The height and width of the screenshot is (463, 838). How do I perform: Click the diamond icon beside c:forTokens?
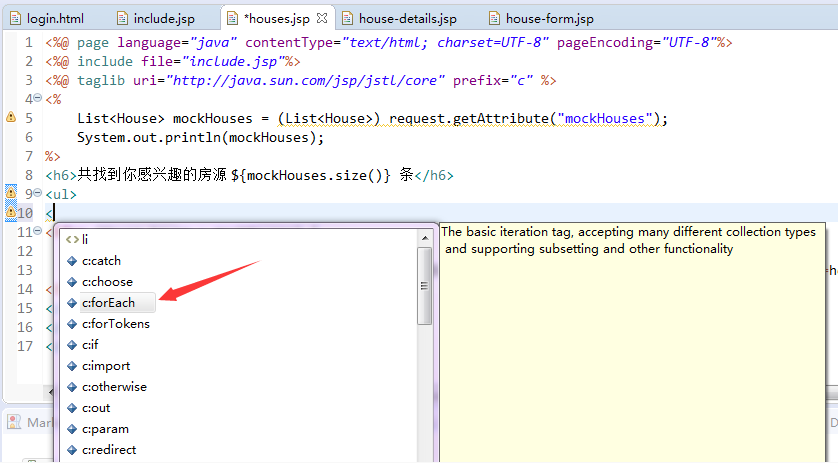[x=72, y=324]
